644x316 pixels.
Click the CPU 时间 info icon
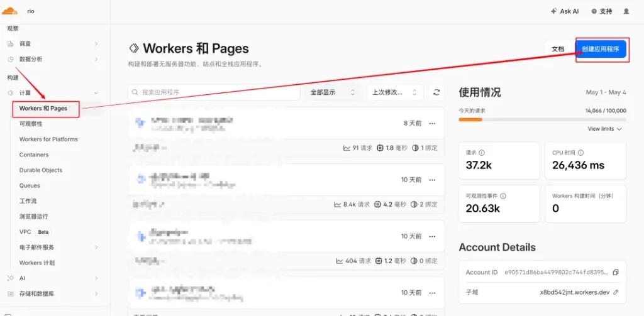tap(580, 153)
